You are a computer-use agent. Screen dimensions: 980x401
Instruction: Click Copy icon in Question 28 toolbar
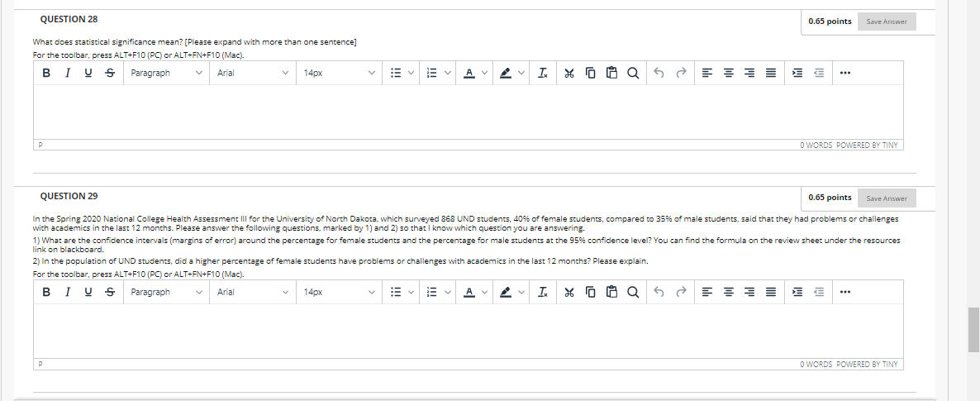tap(591, 74)
